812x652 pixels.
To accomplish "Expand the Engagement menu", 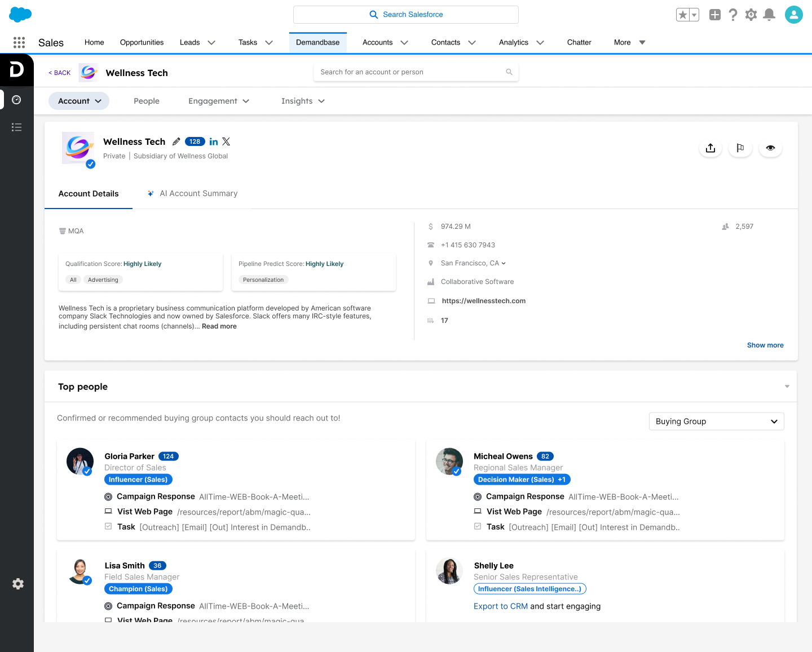I will click(x=219, y=101).
